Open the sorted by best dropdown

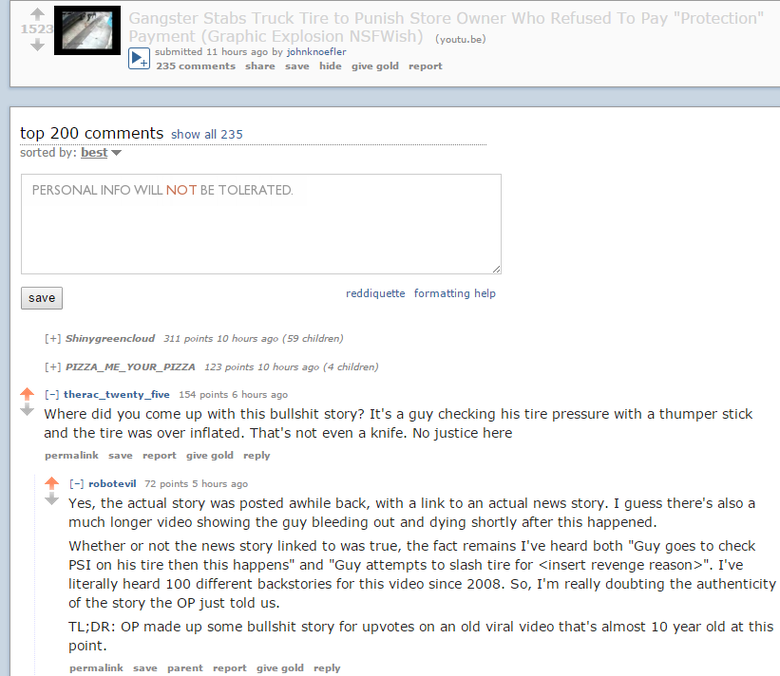[100, 153]
